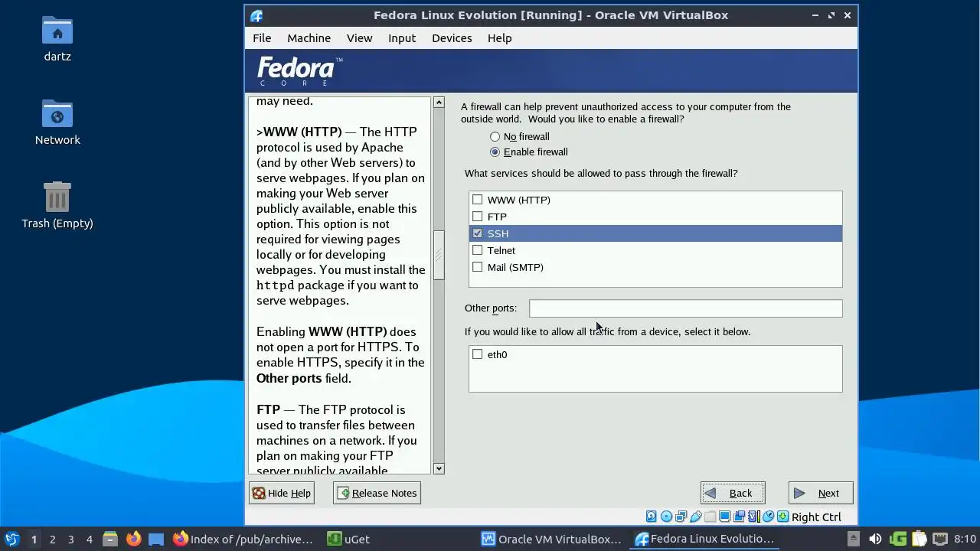Image resolution: width=980 pixels, height=551 pixels.
Task: Click the help panel scroll-down arrow
Action: (439, 468)
